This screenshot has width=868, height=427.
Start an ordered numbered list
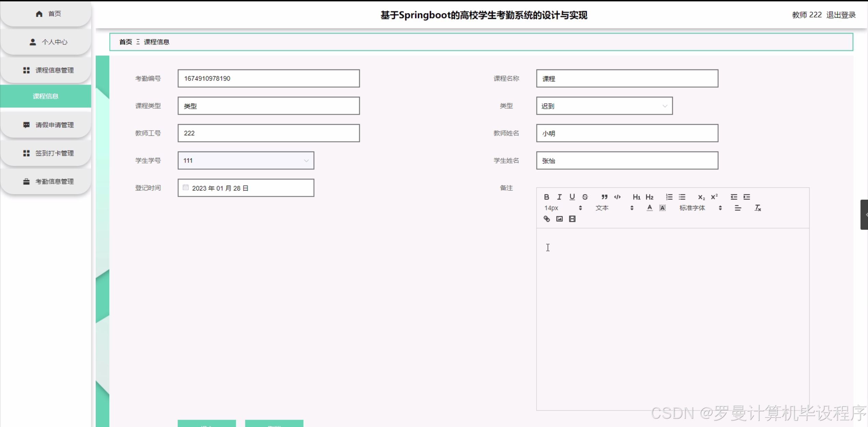(x=669, y=197)
